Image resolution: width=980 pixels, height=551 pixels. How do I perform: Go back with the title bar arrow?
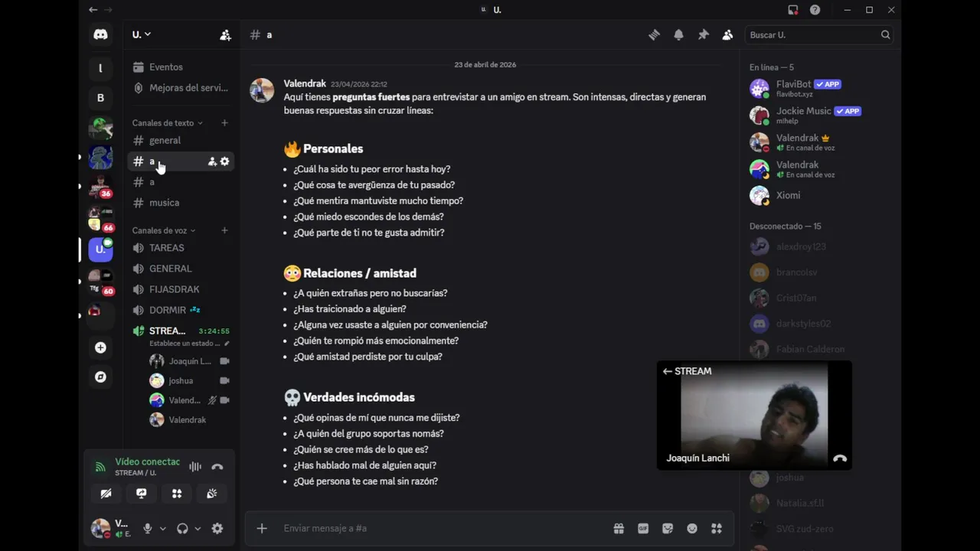pyautogui.click(x=93, y=10)
